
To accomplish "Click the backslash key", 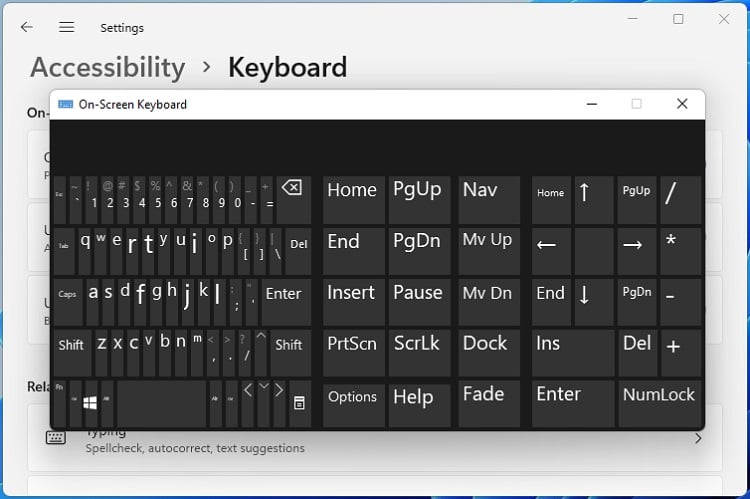I will 277,251.
